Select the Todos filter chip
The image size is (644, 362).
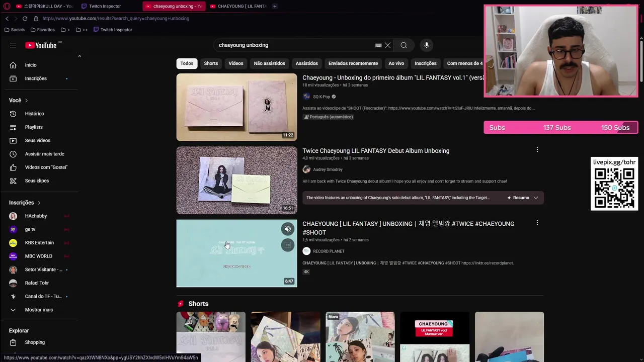click(x=187, y=63)
